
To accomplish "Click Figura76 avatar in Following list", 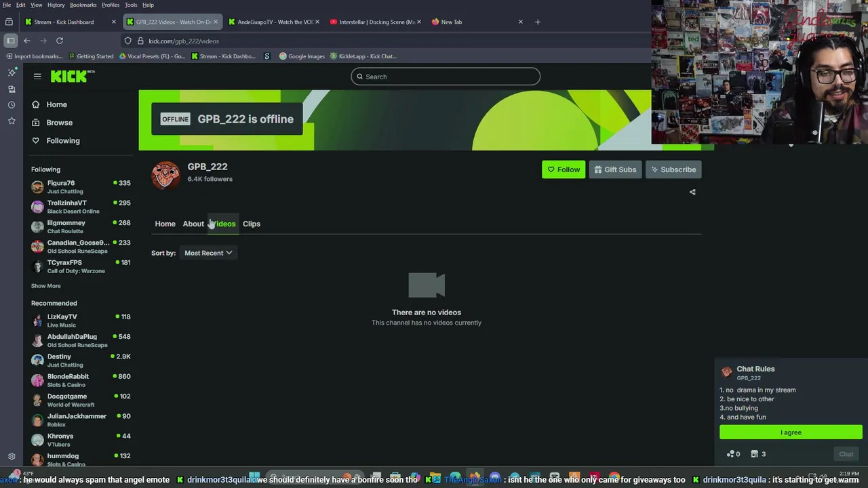I will coord(37,186).
